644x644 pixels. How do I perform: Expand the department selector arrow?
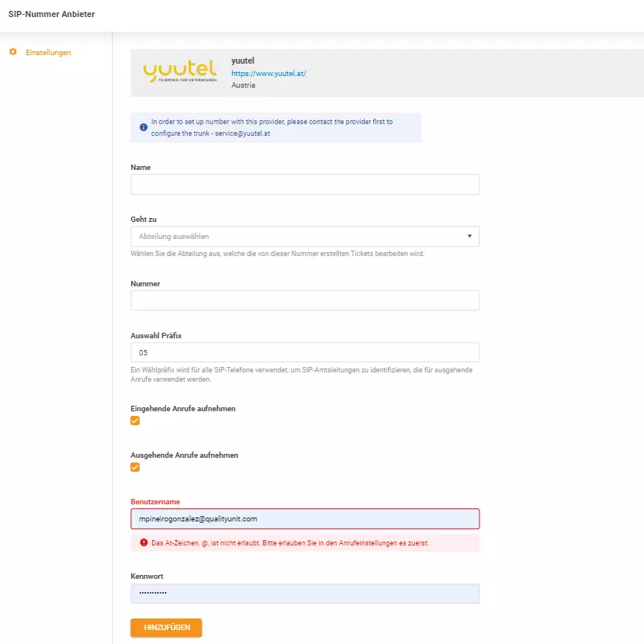469,236
